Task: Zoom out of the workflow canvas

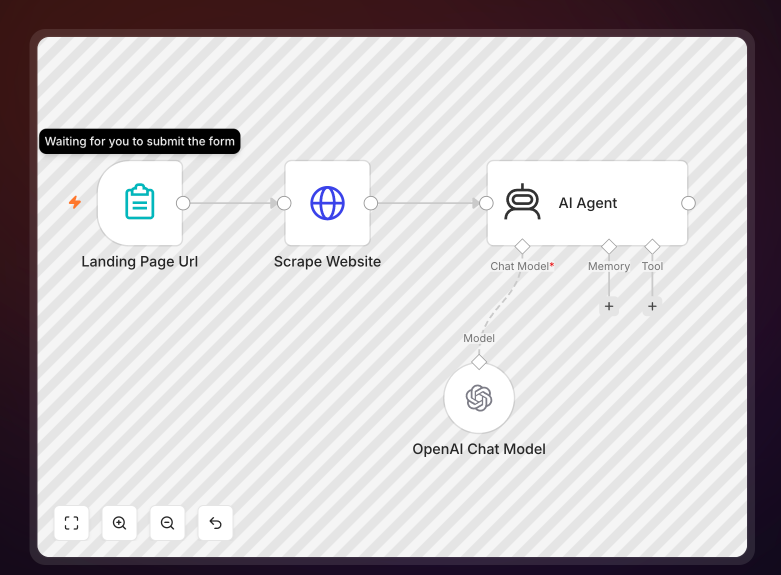Action: pos(167,523)
